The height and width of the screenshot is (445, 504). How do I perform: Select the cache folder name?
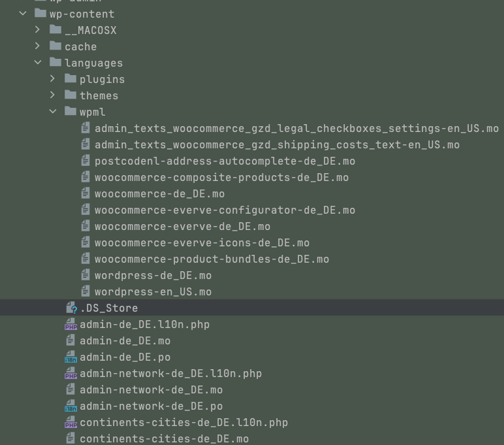click(x=81, y=47)
